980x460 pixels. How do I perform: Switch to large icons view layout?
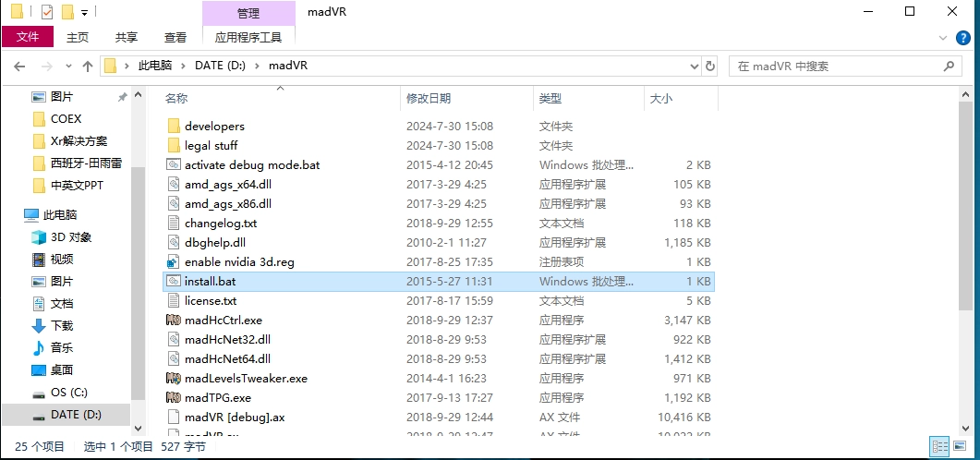point(960,446)
